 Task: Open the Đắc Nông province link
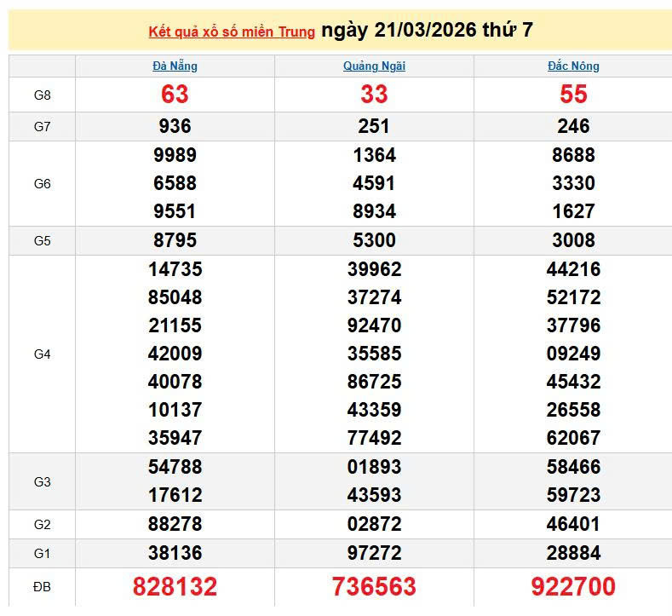pos(573,66)
